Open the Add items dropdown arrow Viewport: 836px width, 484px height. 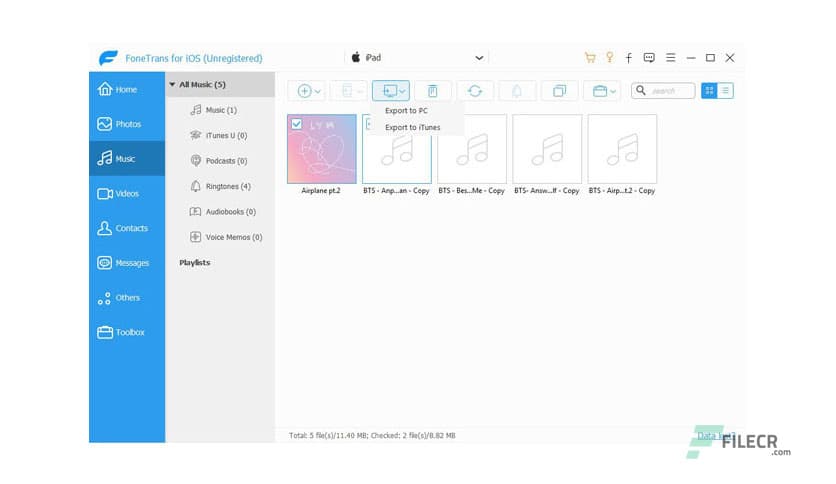pos(318,92)
